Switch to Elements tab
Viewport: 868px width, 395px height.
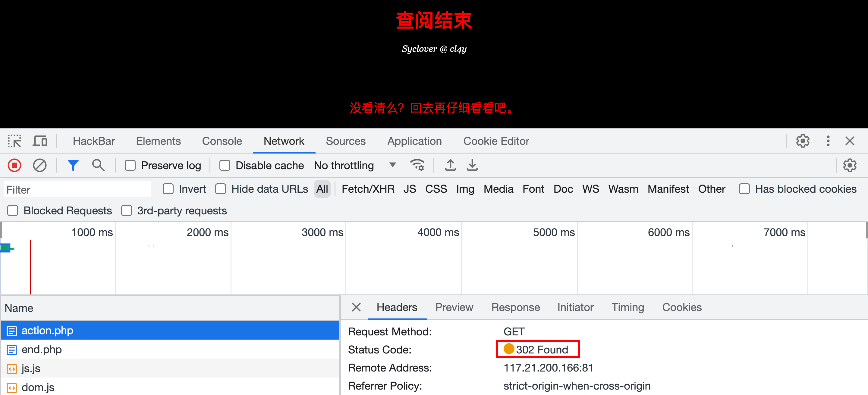coord(158,141)
